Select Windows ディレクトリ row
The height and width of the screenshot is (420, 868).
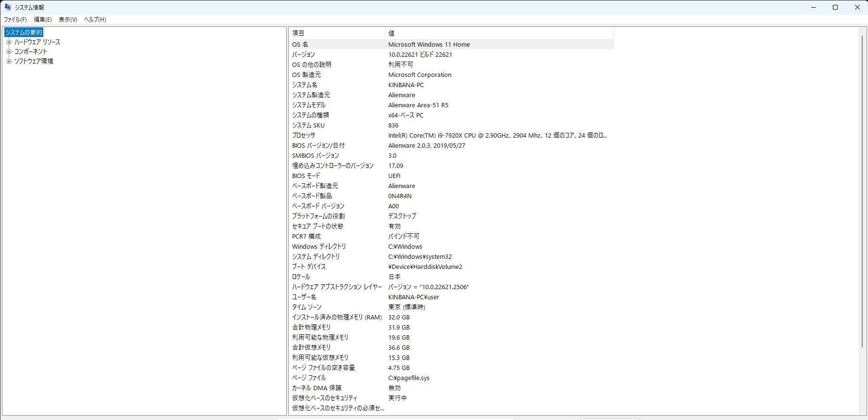451,246
